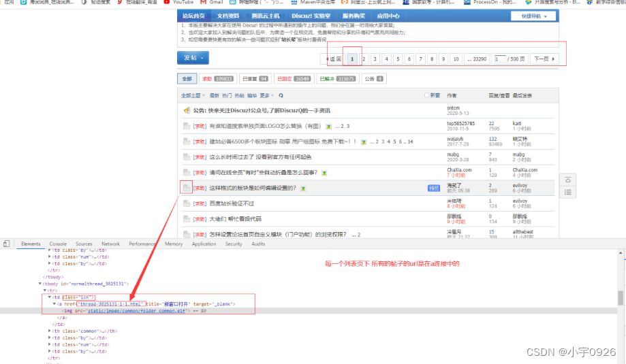This screenshot has height=364, width=626.
Task: Open the Security tab in DevTools
Action: [234, 244]
